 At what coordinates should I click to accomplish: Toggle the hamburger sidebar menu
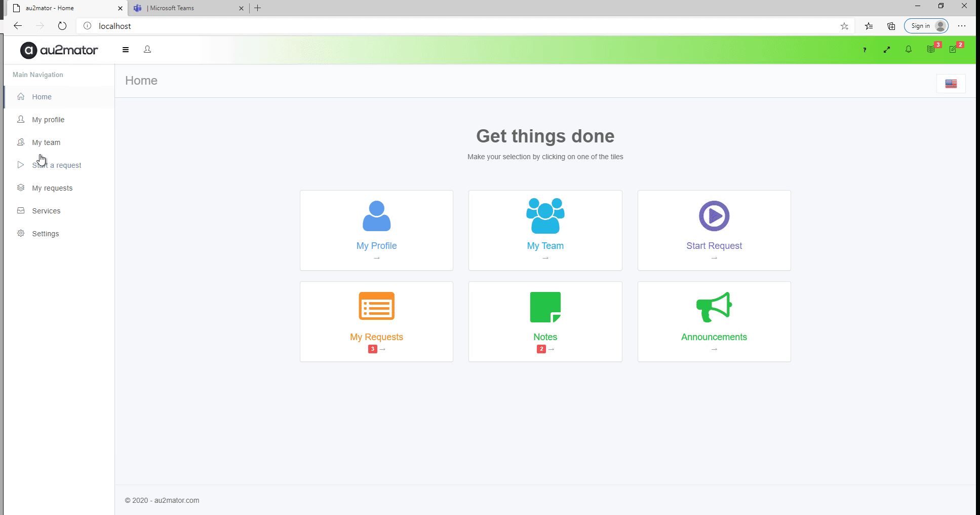126,50
